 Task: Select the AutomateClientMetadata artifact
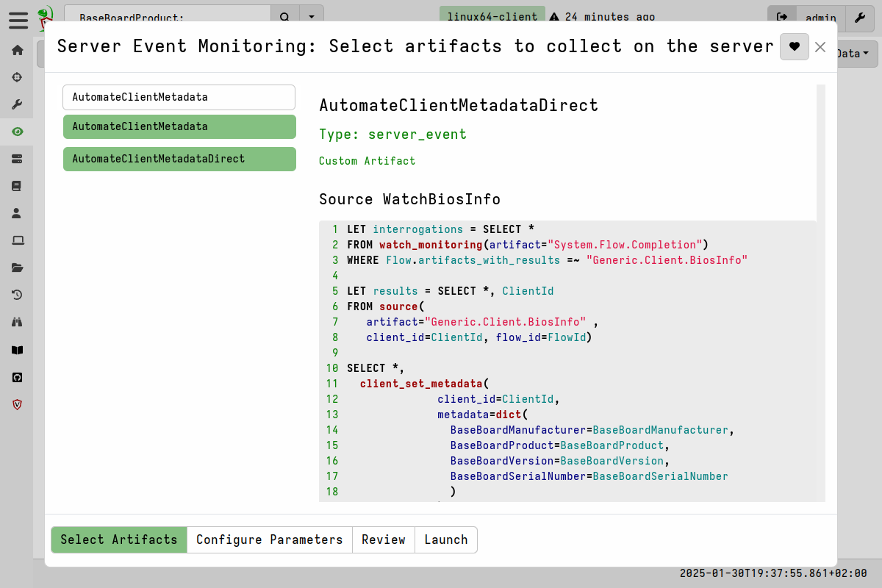(x=179, y=126)
